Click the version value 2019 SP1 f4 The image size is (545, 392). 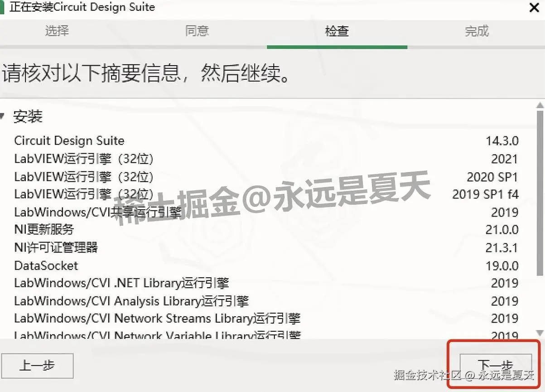pyautogui.click(x=485, y=194)
